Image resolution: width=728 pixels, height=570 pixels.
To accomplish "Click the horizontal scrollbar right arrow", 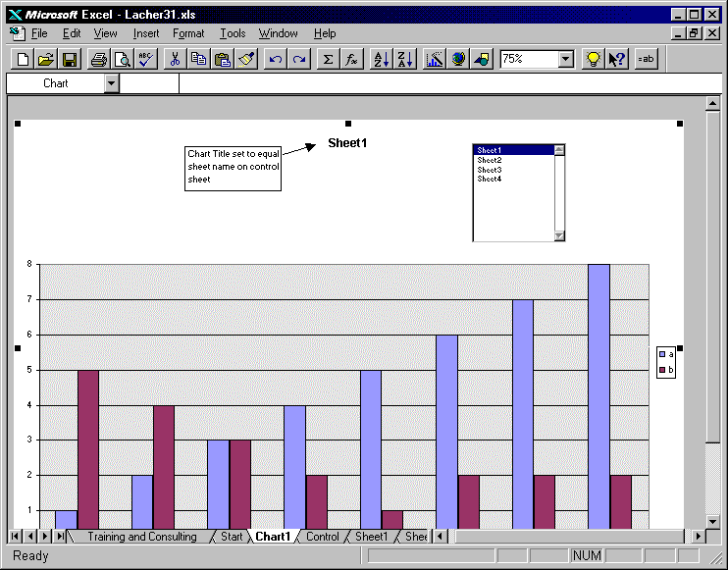I will coord(698,537).
